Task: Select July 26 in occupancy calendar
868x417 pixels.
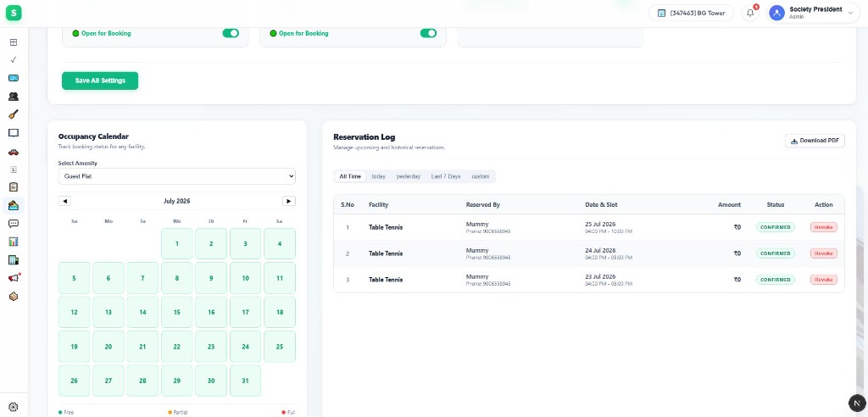Action: click(x=75, y=381)
